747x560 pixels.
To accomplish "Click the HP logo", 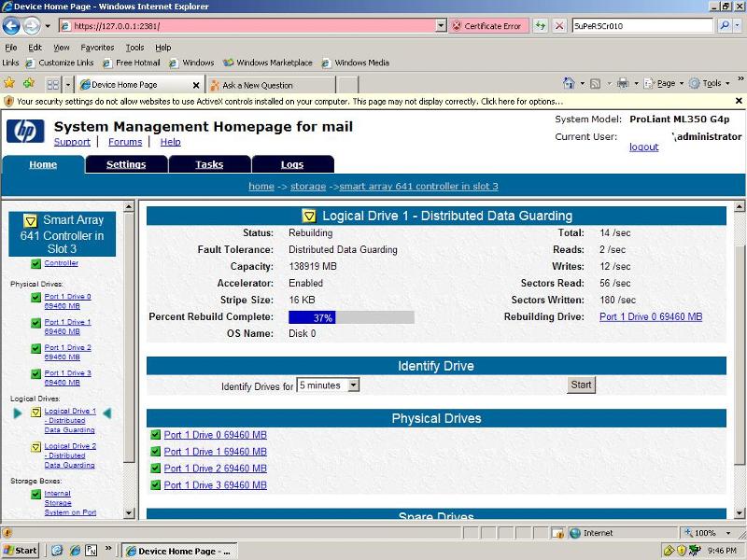I will [25, 131].
